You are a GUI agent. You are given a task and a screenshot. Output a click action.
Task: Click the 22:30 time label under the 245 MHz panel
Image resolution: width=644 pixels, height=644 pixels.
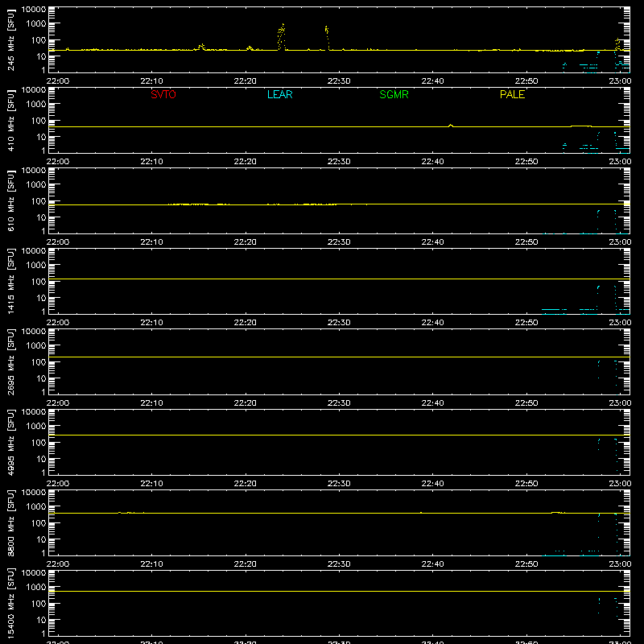coord(339,81)
